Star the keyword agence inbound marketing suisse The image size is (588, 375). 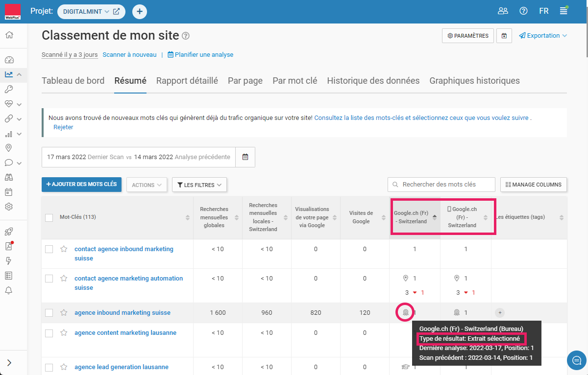(x=64, y=313)
